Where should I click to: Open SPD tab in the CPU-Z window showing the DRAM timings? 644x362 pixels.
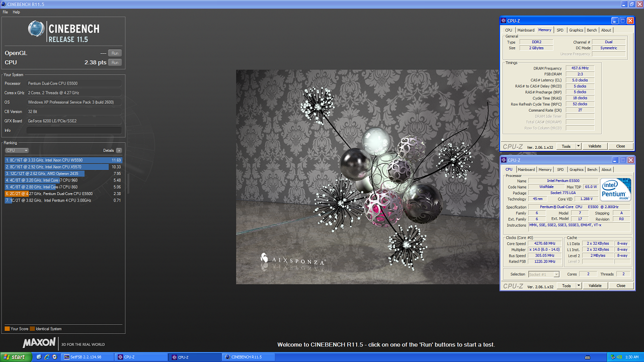coord(560,30)
